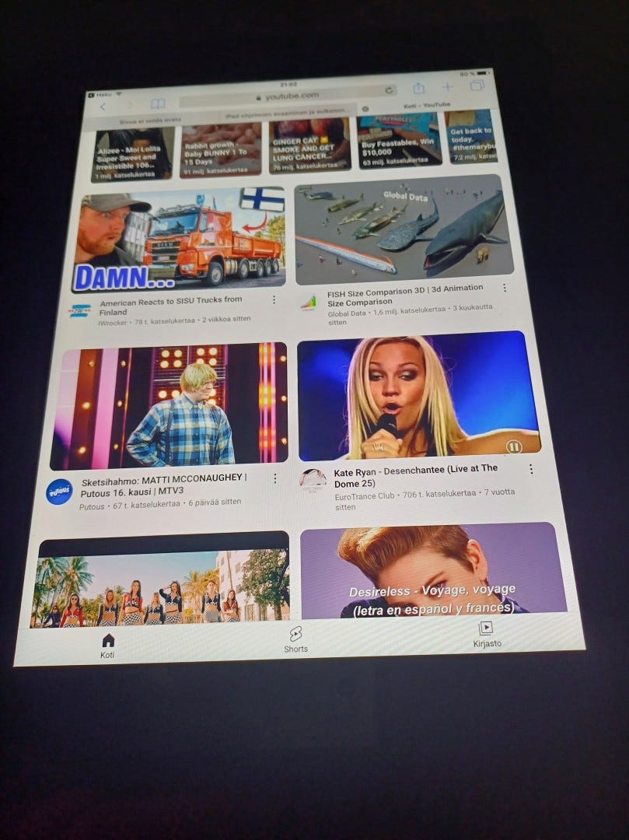This screenshot has height=840, width=629.
Task: Open the palm trees dancers video thumbnail
Action: point(161,579)
